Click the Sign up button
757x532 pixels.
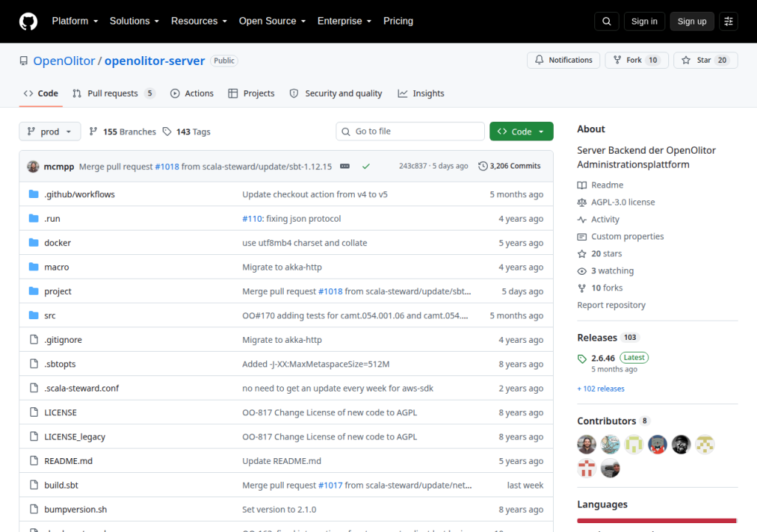(692, 21)
